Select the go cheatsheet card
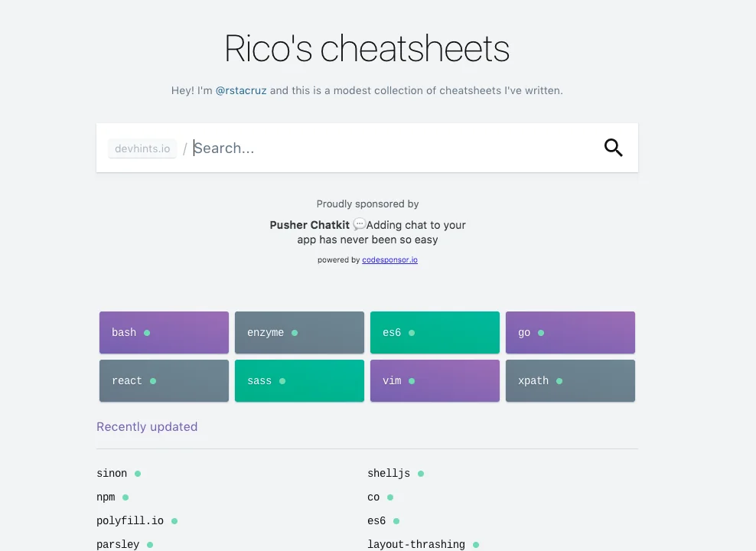756x551 pixels. point(570,332)
